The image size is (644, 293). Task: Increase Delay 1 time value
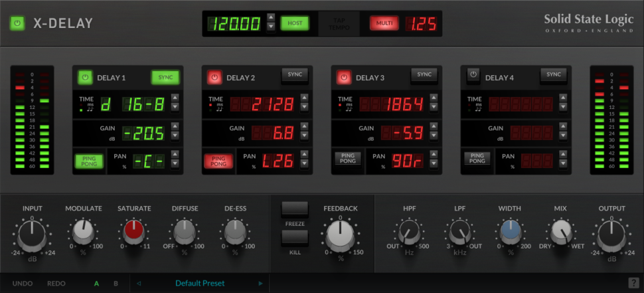point(175,98)
